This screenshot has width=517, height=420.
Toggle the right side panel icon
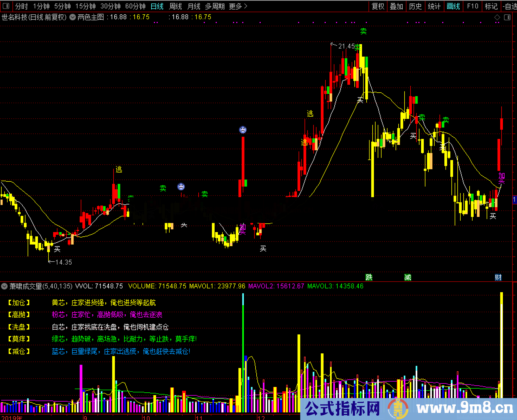pyautogui.click(x=507, y=17)
